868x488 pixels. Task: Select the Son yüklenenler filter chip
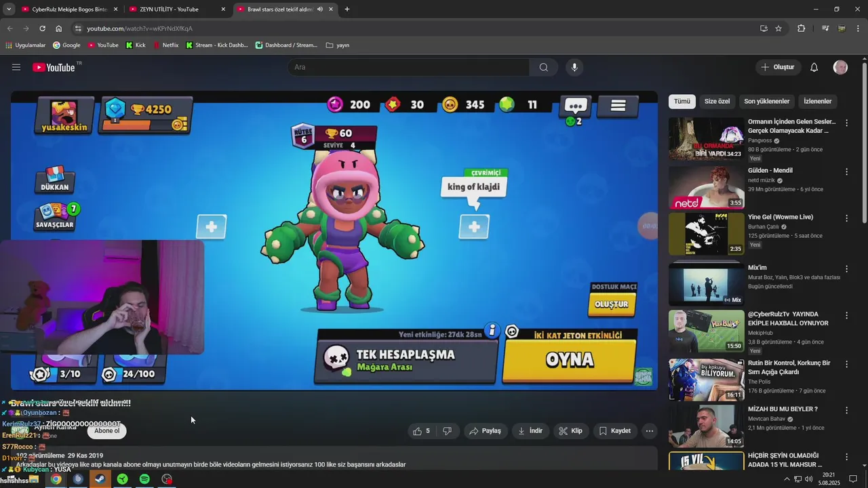pos(767,101)
